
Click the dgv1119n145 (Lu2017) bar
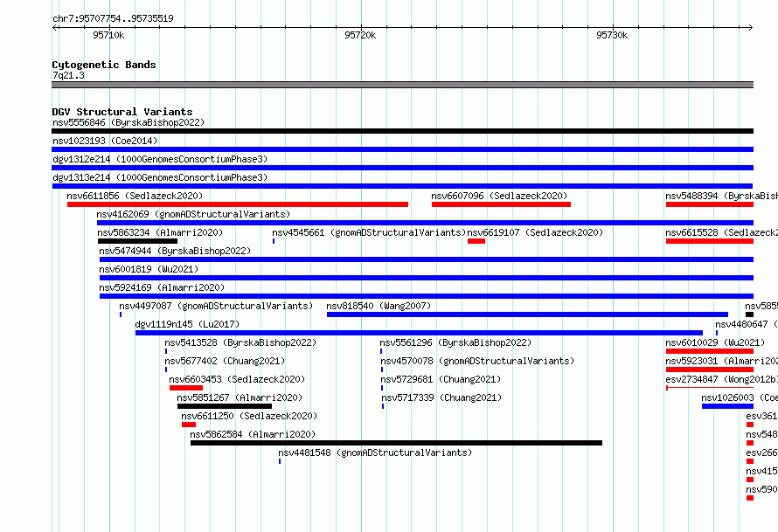tap(420, 333)
